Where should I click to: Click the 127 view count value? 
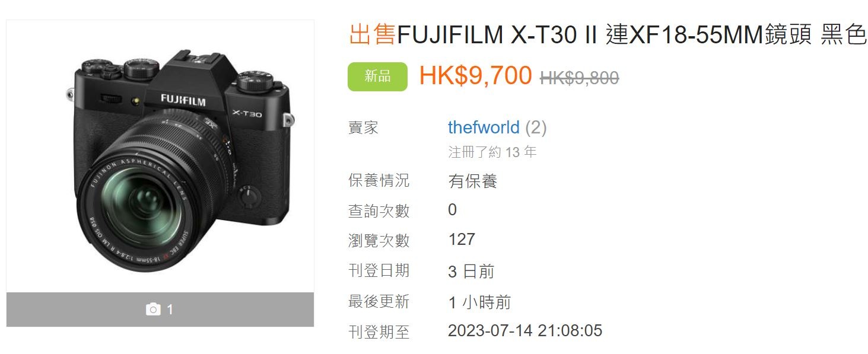pos(462,240)
